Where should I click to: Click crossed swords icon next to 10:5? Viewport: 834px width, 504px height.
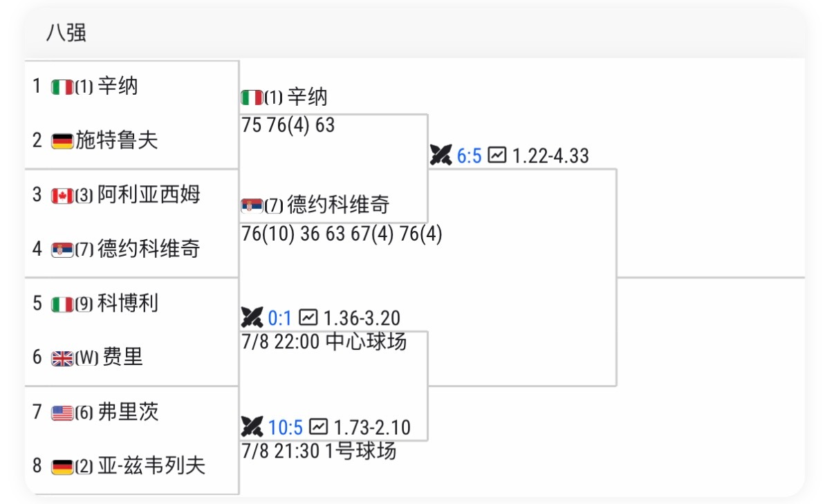pos(252,427)
